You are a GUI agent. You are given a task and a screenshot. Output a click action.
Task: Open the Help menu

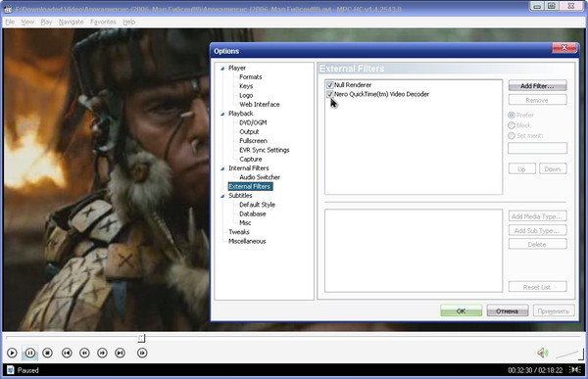(x=129, y=22)
